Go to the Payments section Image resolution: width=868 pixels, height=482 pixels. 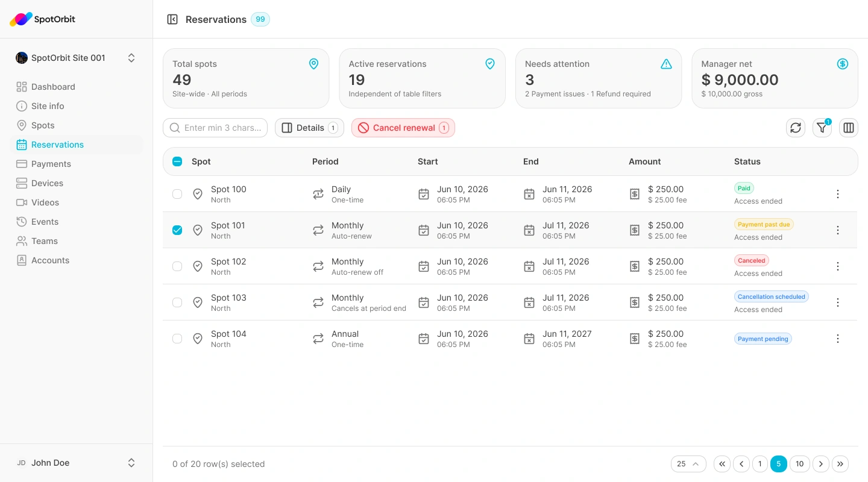(76, 164)
